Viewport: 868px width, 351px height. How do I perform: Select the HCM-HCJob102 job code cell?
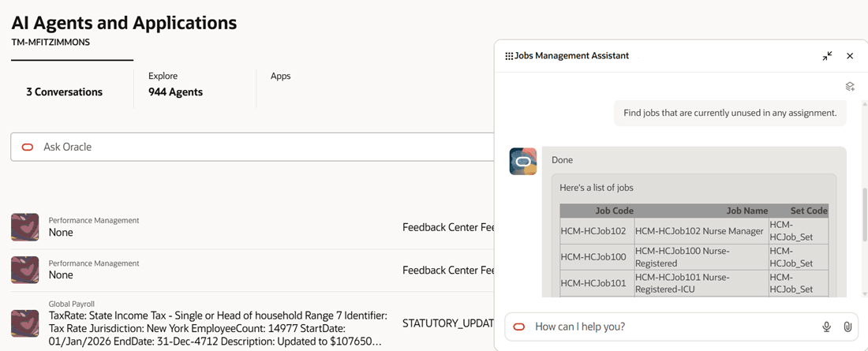(x=597, y=231)
